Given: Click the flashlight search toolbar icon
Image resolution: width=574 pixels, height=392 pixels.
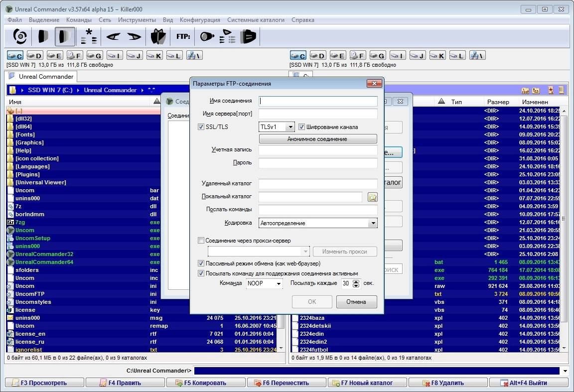Looking at the screenshot, I should [x=207, y=36].
